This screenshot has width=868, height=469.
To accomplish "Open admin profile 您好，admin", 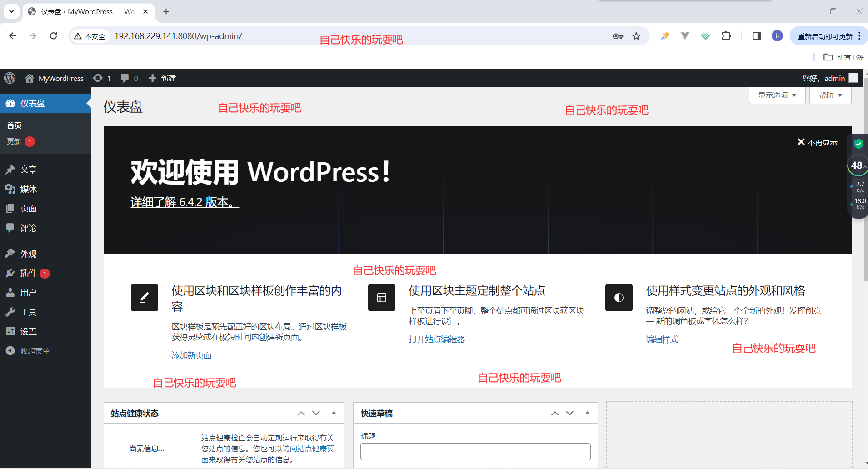I will (830, 78).
